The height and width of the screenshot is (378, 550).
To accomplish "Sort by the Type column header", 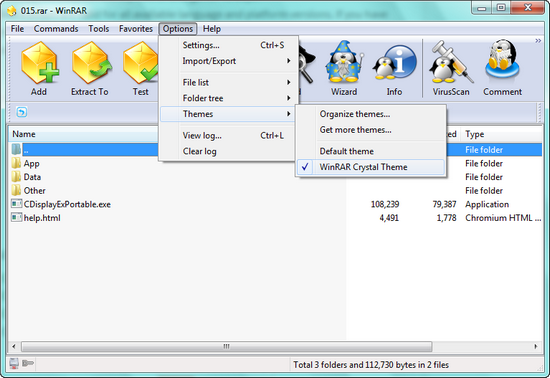I will pyautogui.click(x=501, y=134).
